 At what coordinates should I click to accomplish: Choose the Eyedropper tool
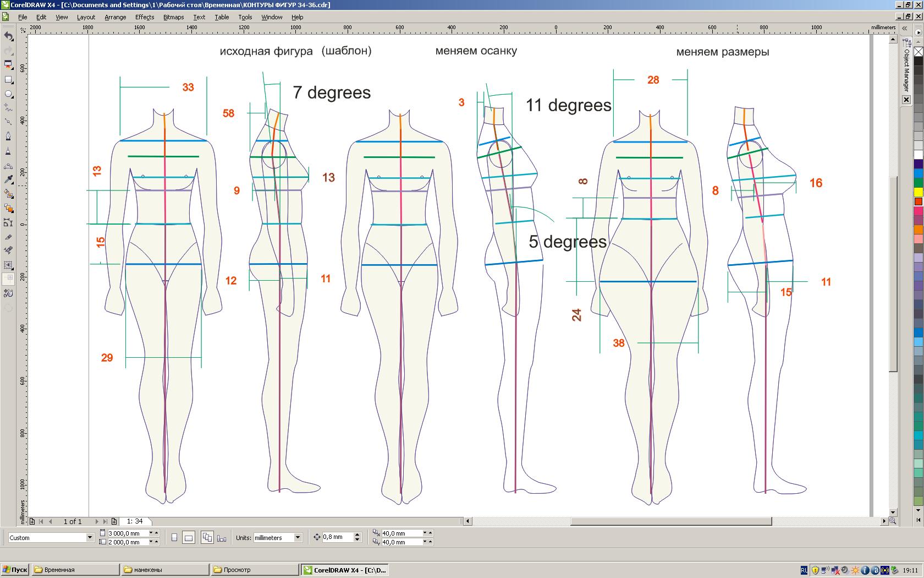[x=8, y=179]
